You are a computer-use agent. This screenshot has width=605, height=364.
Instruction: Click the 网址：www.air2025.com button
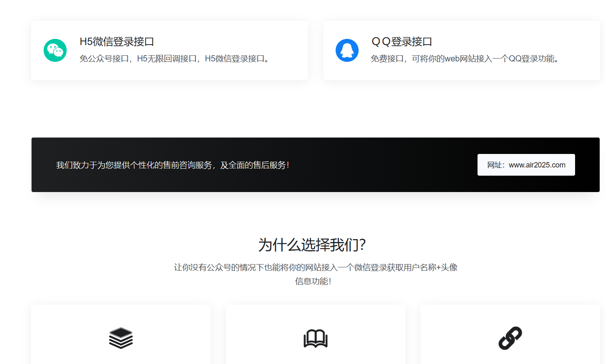coord(526,165)
